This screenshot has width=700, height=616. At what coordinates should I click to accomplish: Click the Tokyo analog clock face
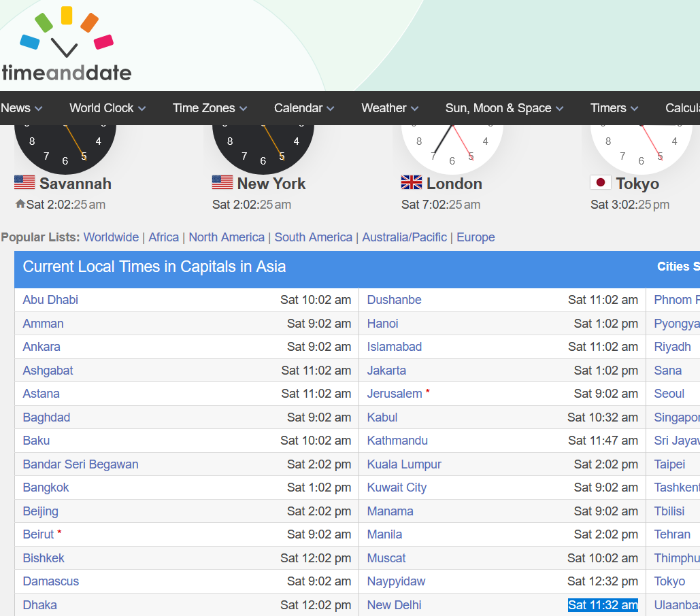(x=641, y=149)
